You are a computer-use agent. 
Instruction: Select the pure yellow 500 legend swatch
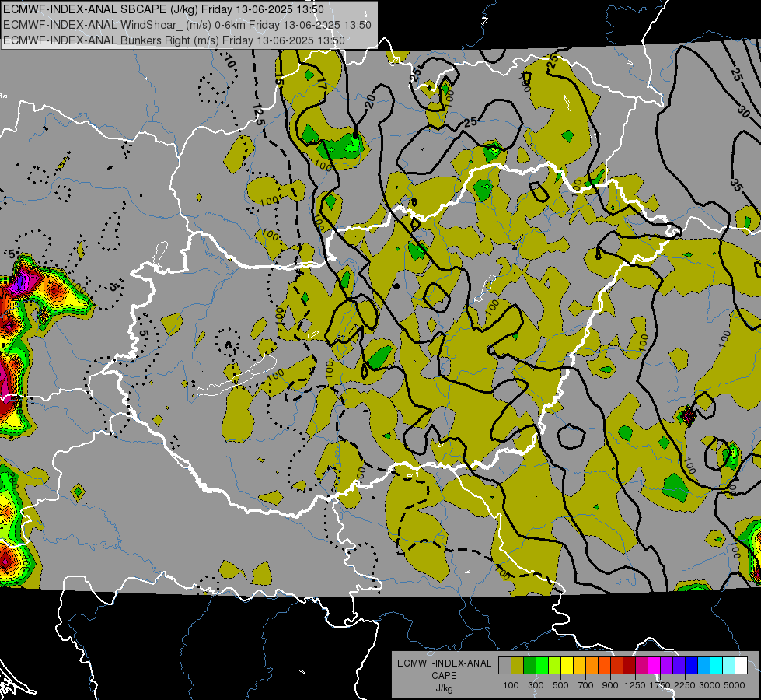pyautogui.click(x=567, y=666)
